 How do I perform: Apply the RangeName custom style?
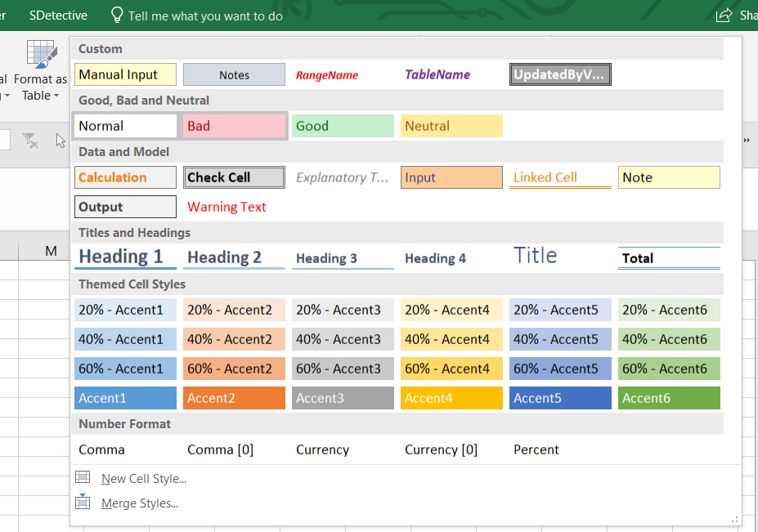coord(343,74)
